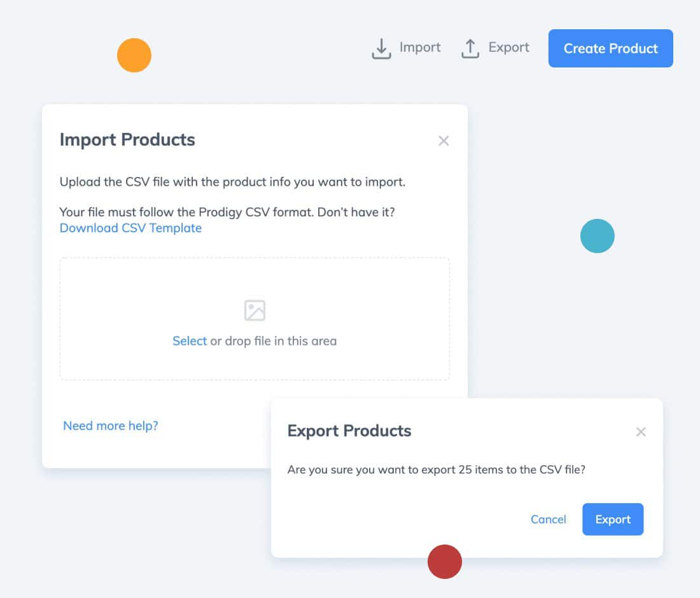Viewport: 700px width, 598px height.
Task: Click the Export label in the top toolbar
Action: tap(508, 47)
